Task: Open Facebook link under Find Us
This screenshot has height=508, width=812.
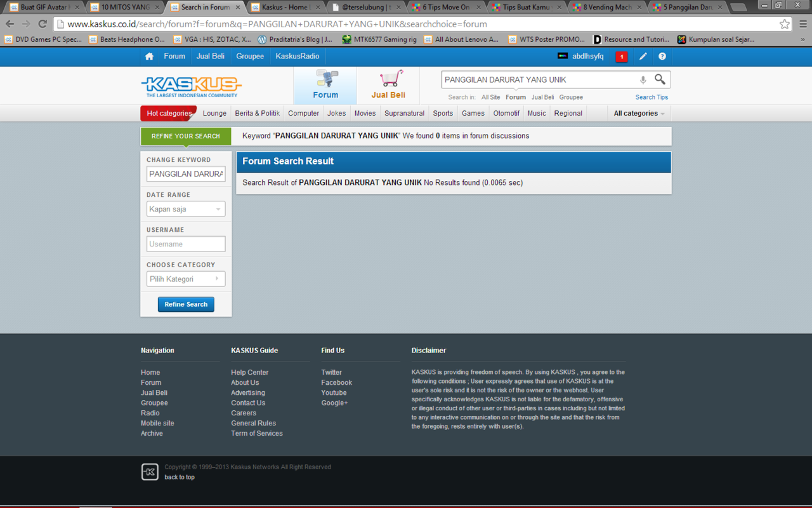Action: (336, 383)
